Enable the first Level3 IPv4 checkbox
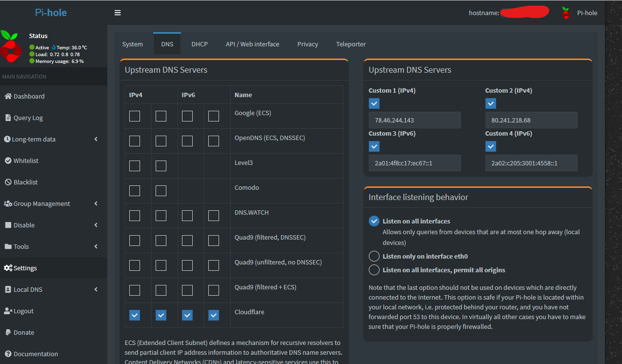Image resolution: width=622 pixels, height=364 pixels. pos(135,166)
